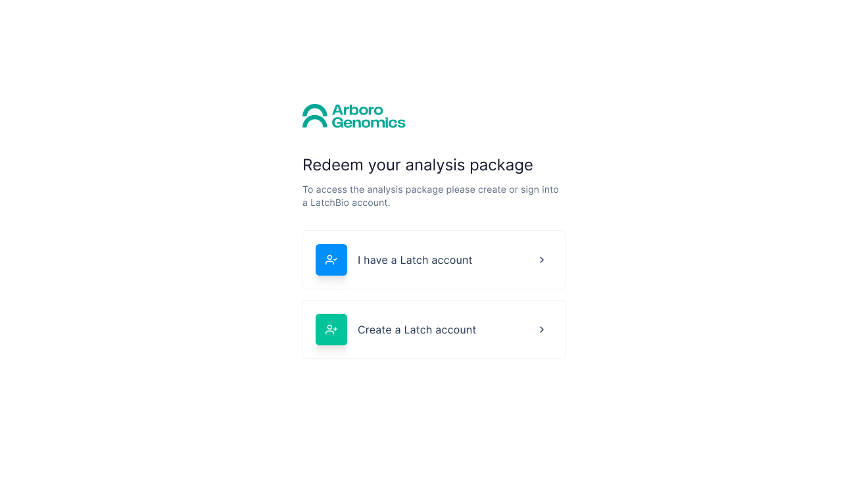Image resolution: width=868 pixels, height=492 pixels.
Task: Expand the chevron beside I have a Latch account
Action: point(542,260)
